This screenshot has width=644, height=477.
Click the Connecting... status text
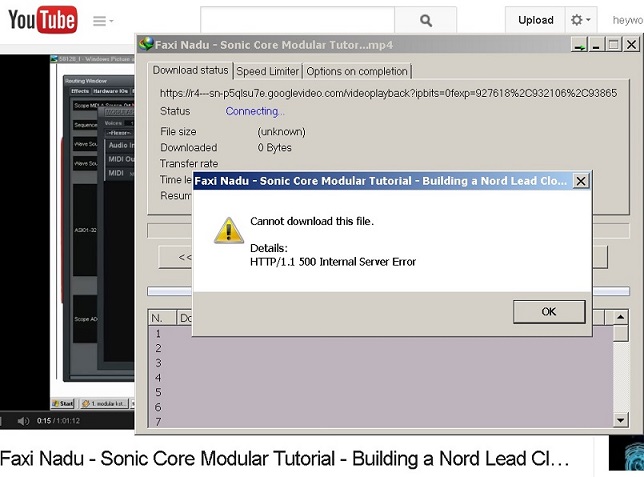click(x=254, y=111)
